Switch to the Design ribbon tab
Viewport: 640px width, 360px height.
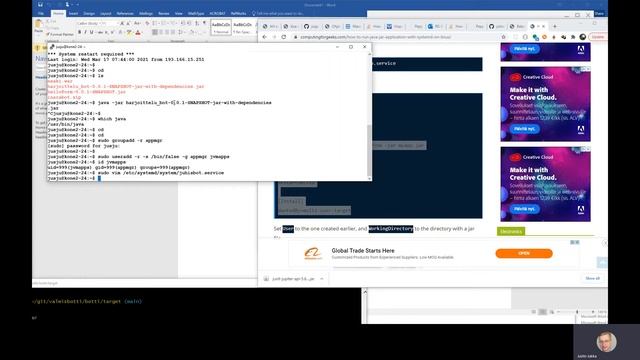pos(89,13)
